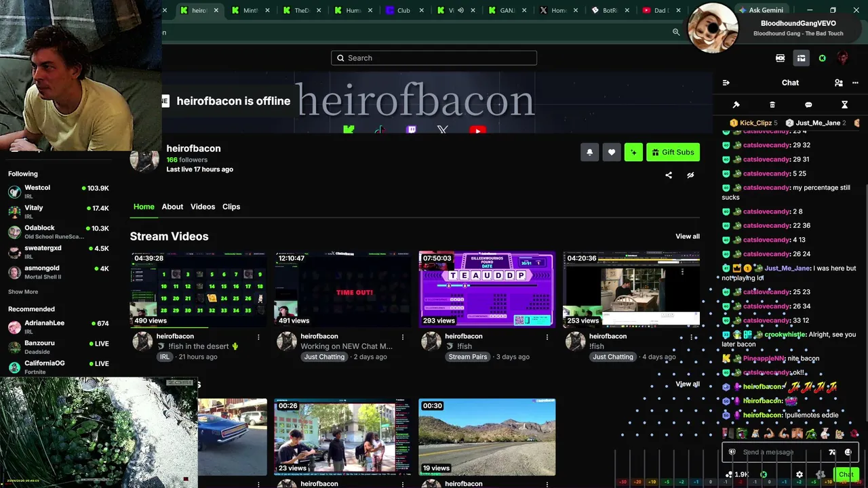Collapse the chat panel

pyautogui.click(x=726, y=83)
